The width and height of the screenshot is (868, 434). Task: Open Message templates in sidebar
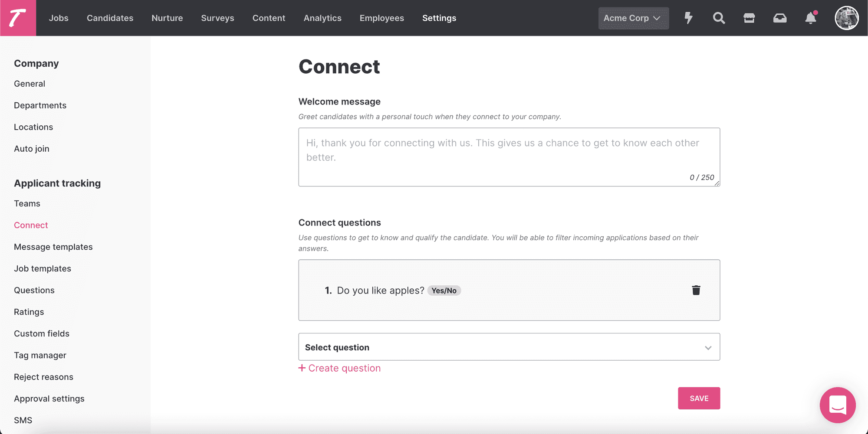point(53,247)
